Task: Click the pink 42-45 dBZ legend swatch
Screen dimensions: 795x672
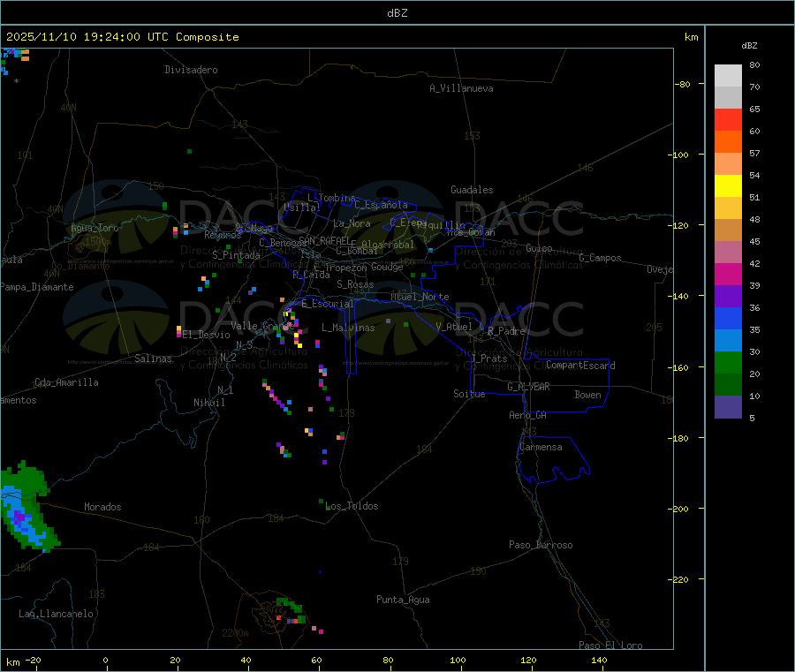Action: pyautogui.click(x=728, y=253)
